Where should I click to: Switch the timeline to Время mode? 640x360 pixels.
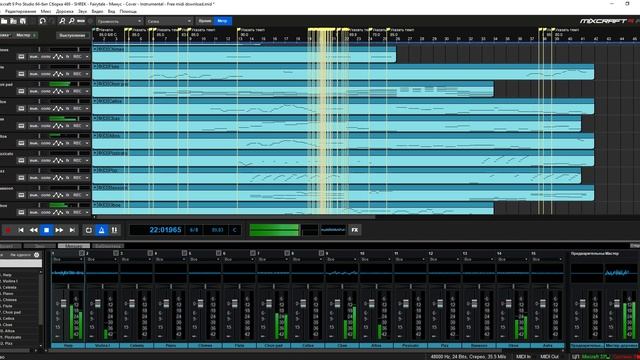204,21
